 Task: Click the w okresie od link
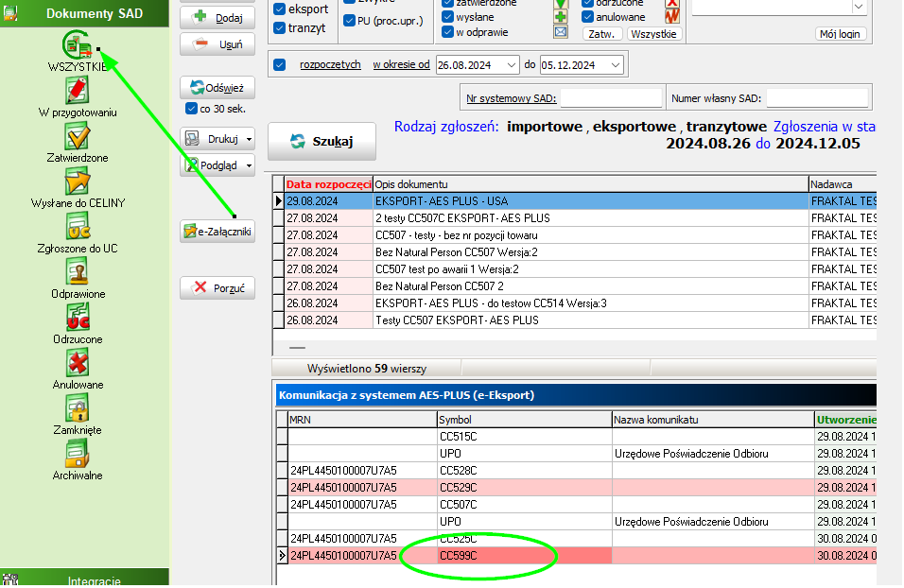[x=401, y=64]
